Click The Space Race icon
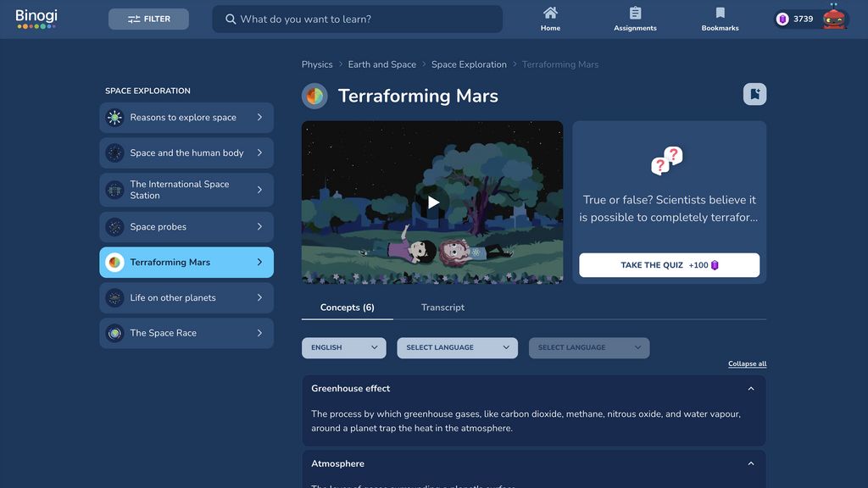The height and width of the screenshot is (488, 868). point(114,333)
